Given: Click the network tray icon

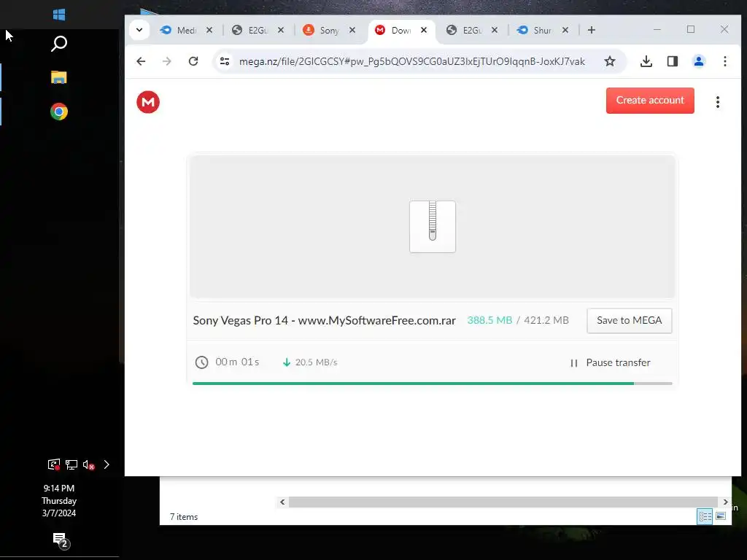Looking at the screenshot, I should point(71,464).
